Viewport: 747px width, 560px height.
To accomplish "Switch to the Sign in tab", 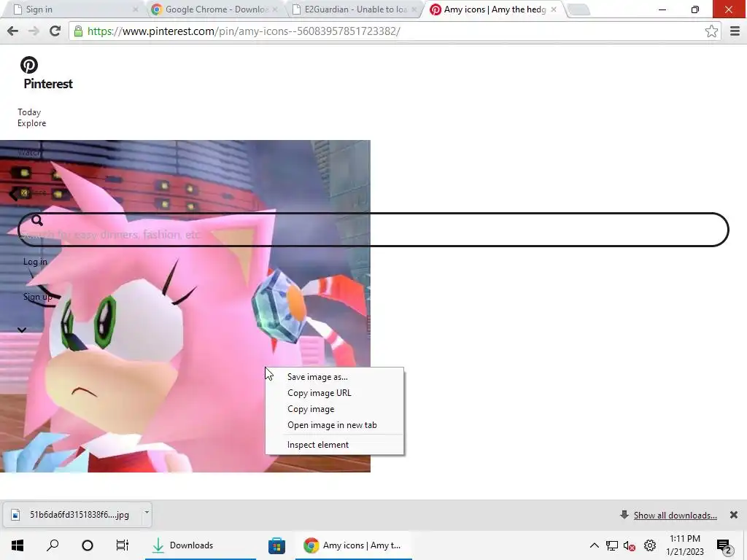I will [x=71, y=9].
